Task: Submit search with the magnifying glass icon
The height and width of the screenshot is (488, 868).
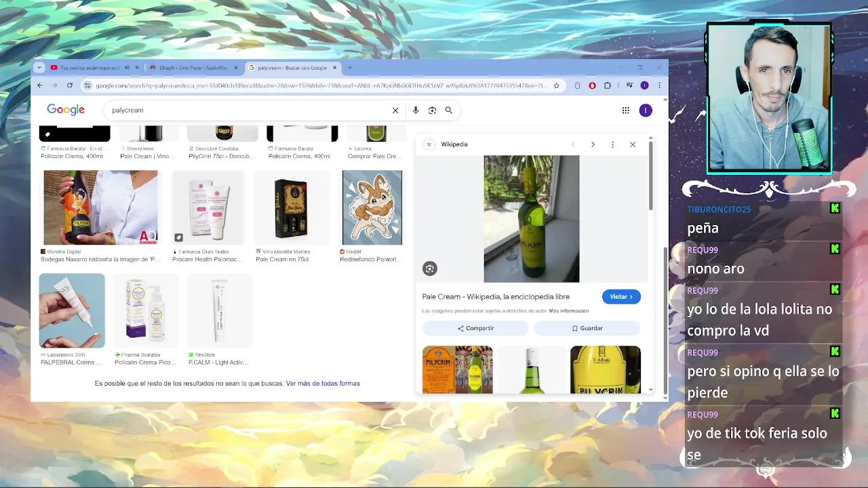Action: point(448,110)
